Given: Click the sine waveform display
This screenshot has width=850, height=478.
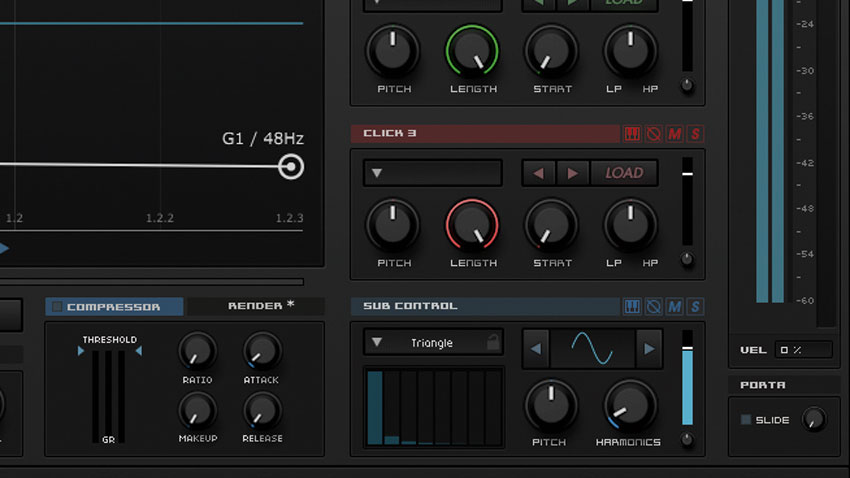Looking at the screenshot, I should [x=592, y=350].
